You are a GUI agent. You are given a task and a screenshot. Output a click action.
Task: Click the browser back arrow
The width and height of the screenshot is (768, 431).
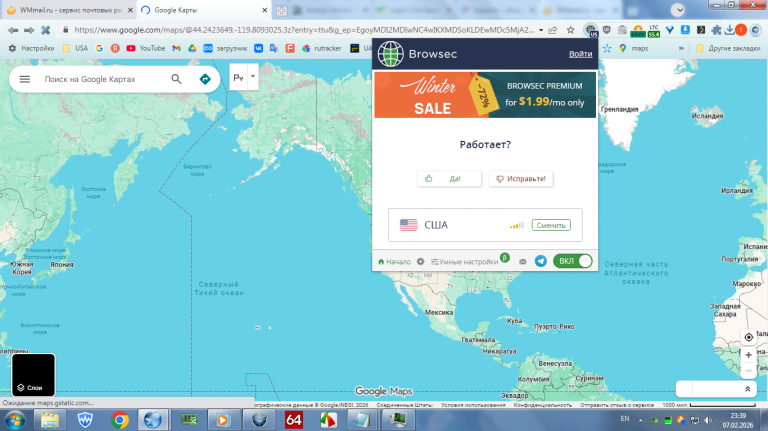(13, 30)
